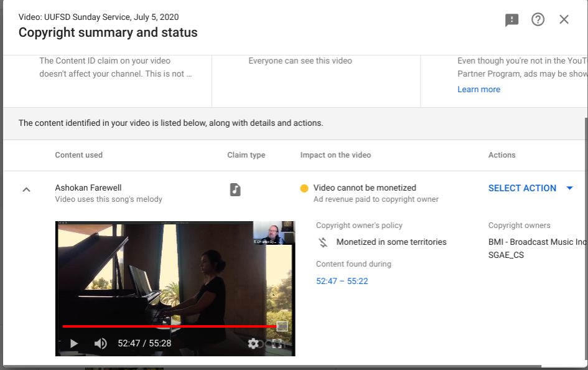Jump to the 52:47 – 55:22 timestamp
The image size is (588, 370).
coord(342,281)
